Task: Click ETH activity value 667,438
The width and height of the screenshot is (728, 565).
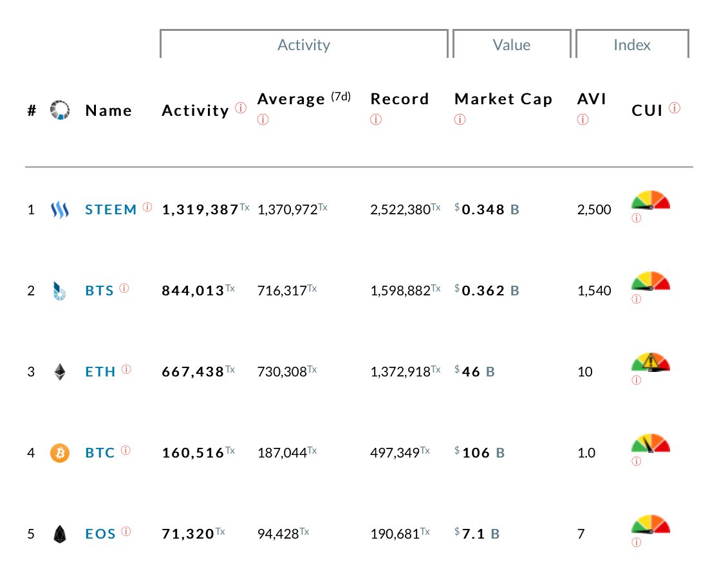Action: click(193, 372)
